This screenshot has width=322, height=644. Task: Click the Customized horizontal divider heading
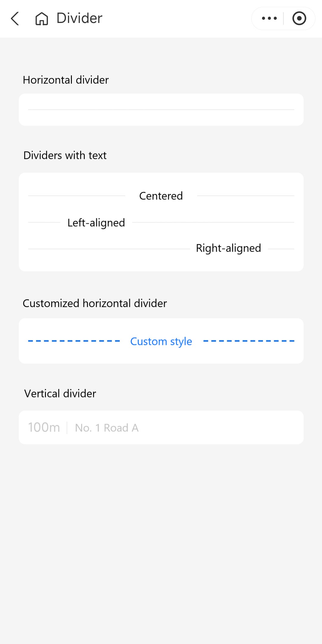click(x=95, y=304)
